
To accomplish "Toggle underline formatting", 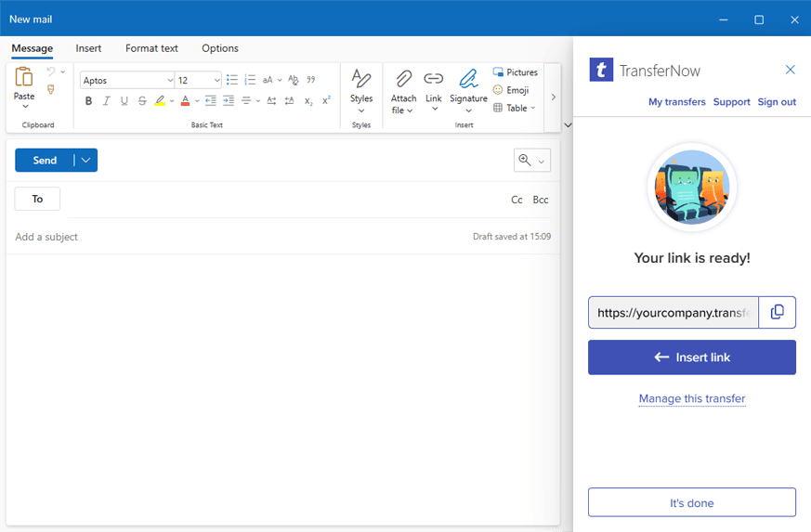I will (124, 101).
